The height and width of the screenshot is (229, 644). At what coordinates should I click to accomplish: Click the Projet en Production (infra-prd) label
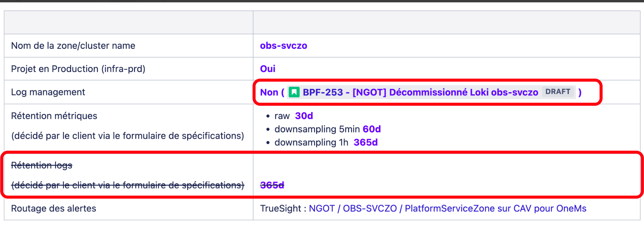(x=78, y=69)
